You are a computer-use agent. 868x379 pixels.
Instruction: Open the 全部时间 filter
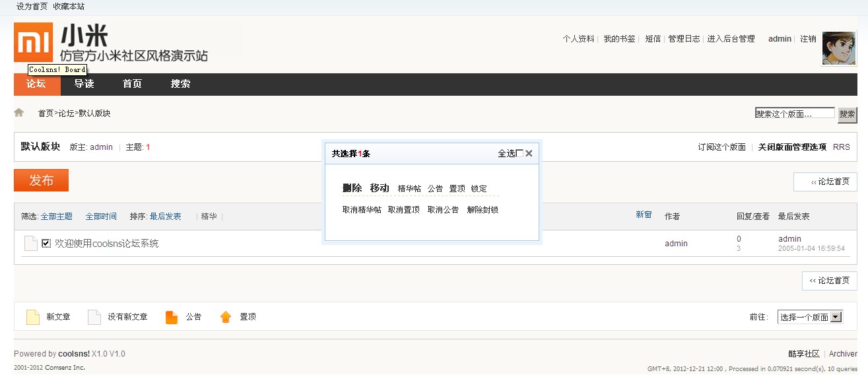pos(101,217)
